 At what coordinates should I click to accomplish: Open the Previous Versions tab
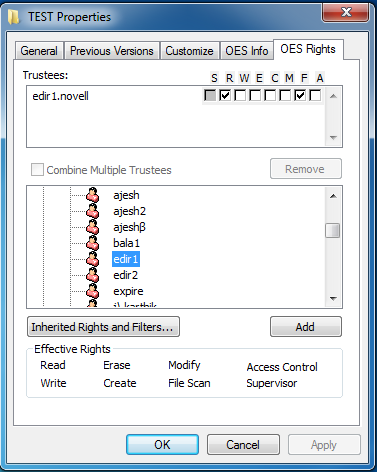point(112,51)
